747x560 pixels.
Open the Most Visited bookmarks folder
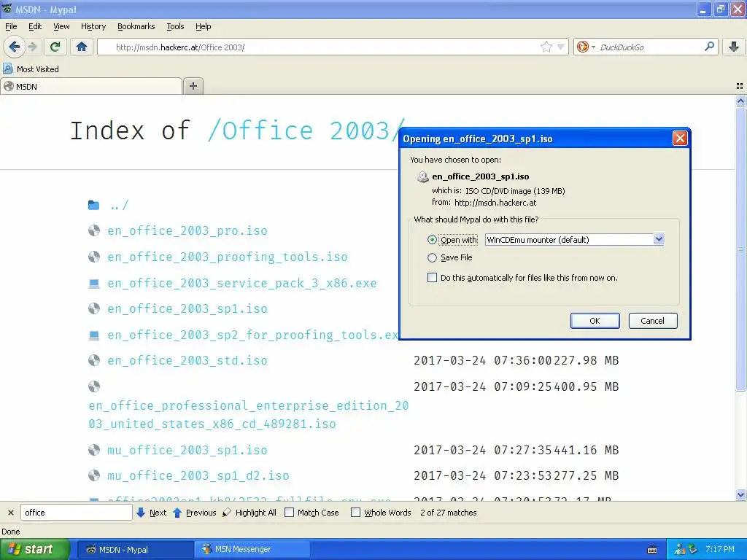[31, 69]
